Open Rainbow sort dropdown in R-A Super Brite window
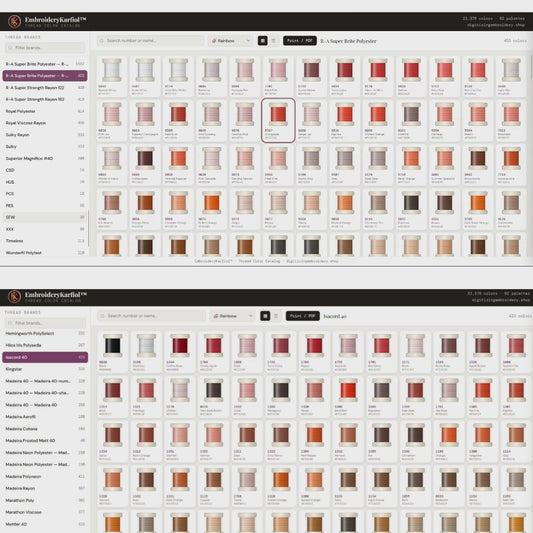 pos(230,41)
